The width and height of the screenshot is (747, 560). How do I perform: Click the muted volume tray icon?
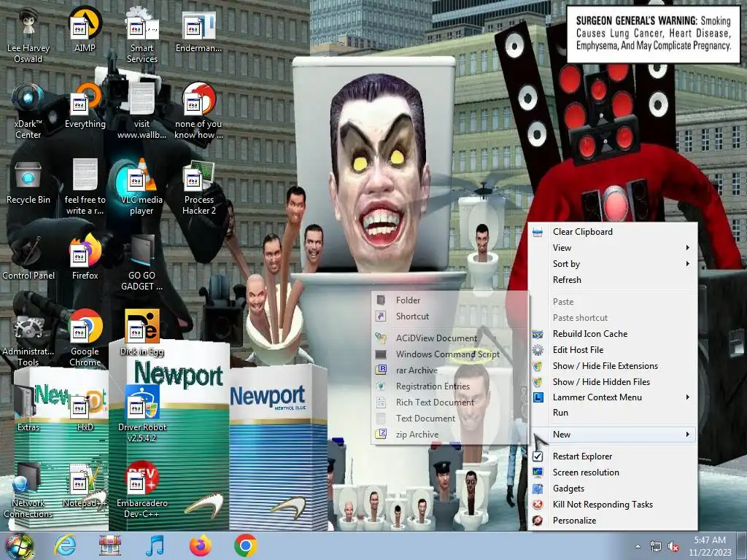click(673, 547)
